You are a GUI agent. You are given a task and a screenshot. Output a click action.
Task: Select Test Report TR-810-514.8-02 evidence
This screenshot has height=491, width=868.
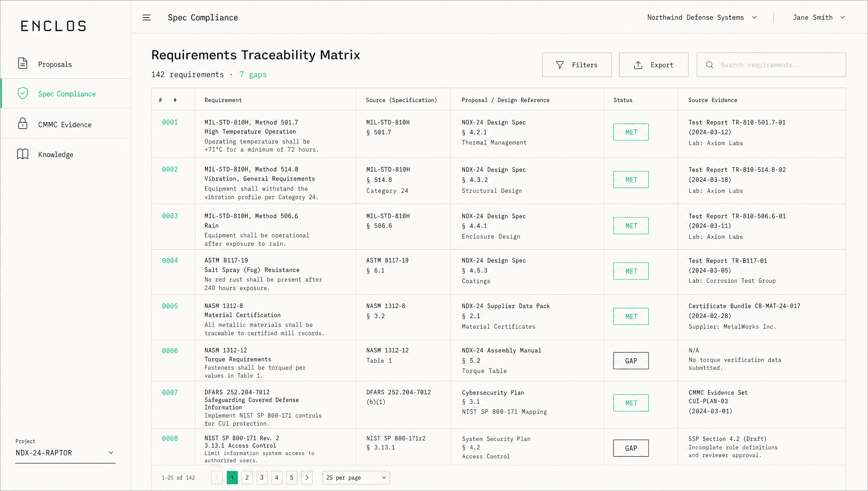pyautogui.click(x=737, y=170)
